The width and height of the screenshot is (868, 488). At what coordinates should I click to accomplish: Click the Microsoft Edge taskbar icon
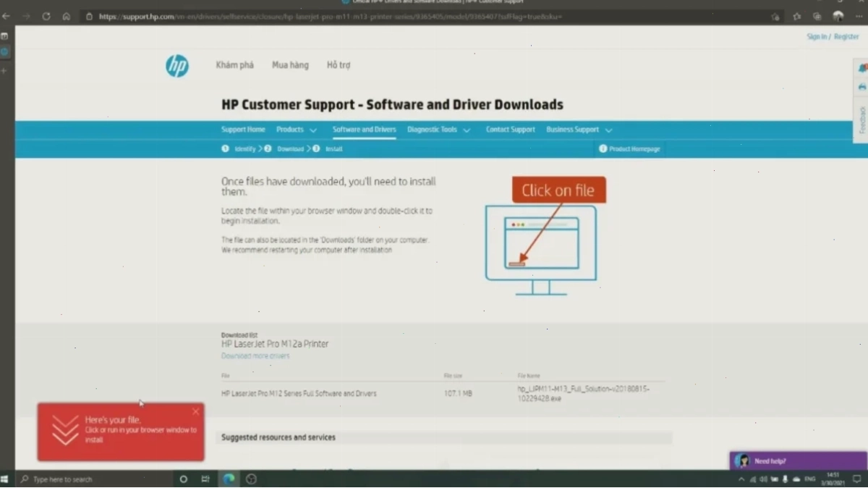229,479
